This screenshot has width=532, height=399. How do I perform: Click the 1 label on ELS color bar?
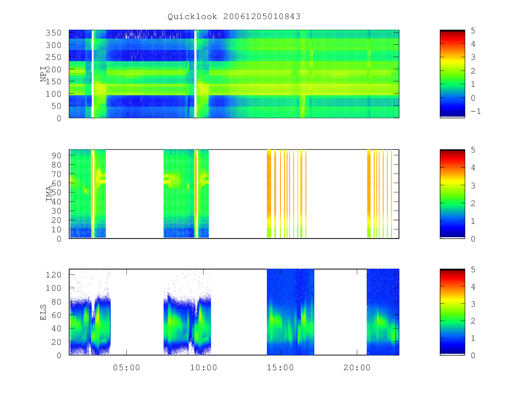(x=473, y=338)
